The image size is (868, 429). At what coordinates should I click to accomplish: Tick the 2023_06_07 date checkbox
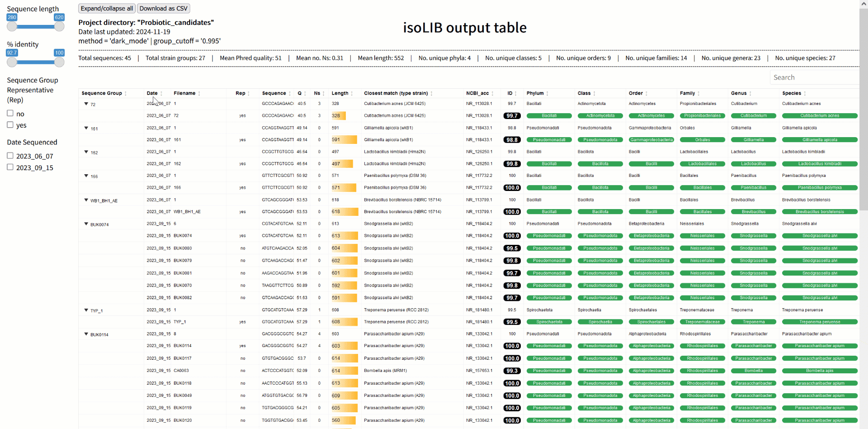click(x=10, y=155)
